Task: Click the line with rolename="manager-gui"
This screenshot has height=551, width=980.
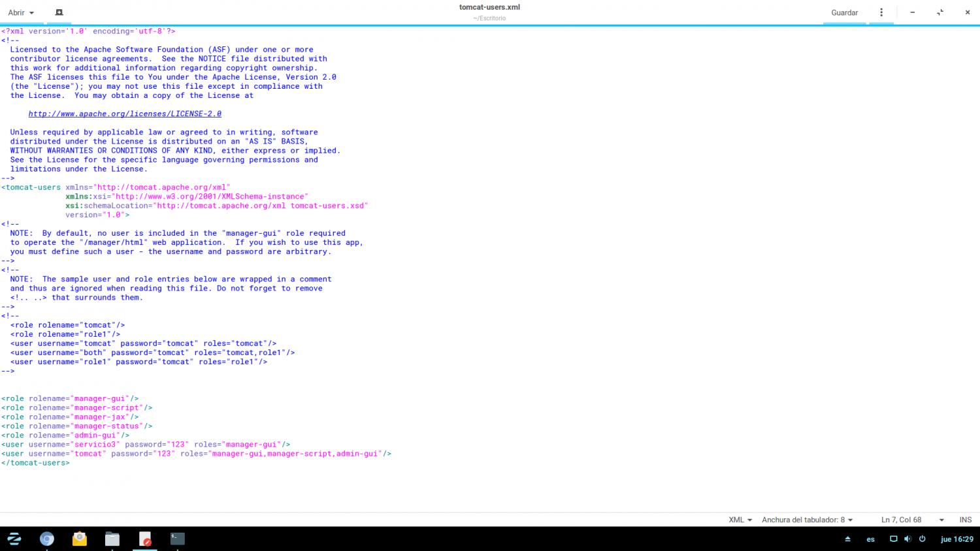Action: point(70,398)
